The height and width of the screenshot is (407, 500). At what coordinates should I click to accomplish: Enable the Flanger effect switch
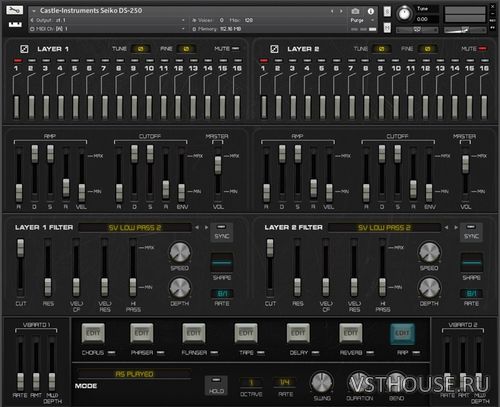pos(214,353)
